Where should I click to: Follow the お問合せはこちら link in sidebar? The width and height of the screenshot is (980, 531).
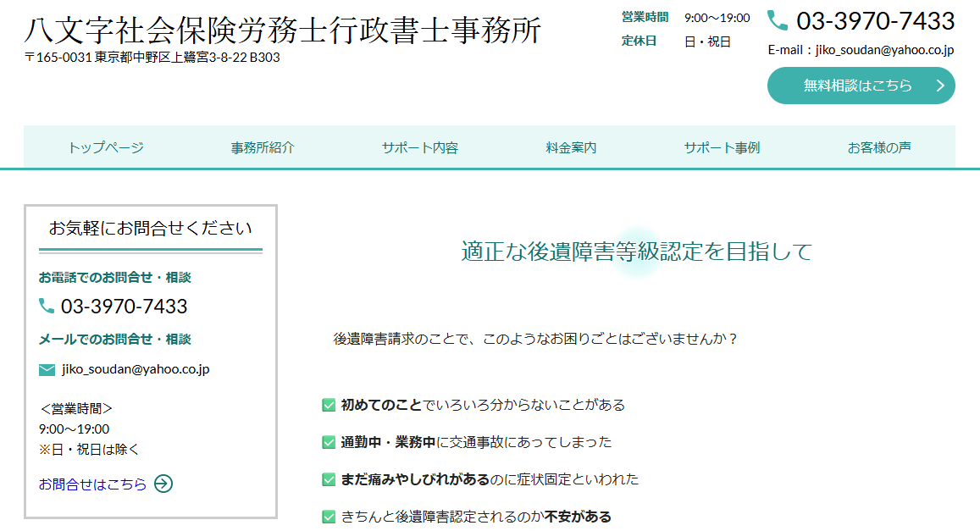pyautogui.click(x=92, y=484)
